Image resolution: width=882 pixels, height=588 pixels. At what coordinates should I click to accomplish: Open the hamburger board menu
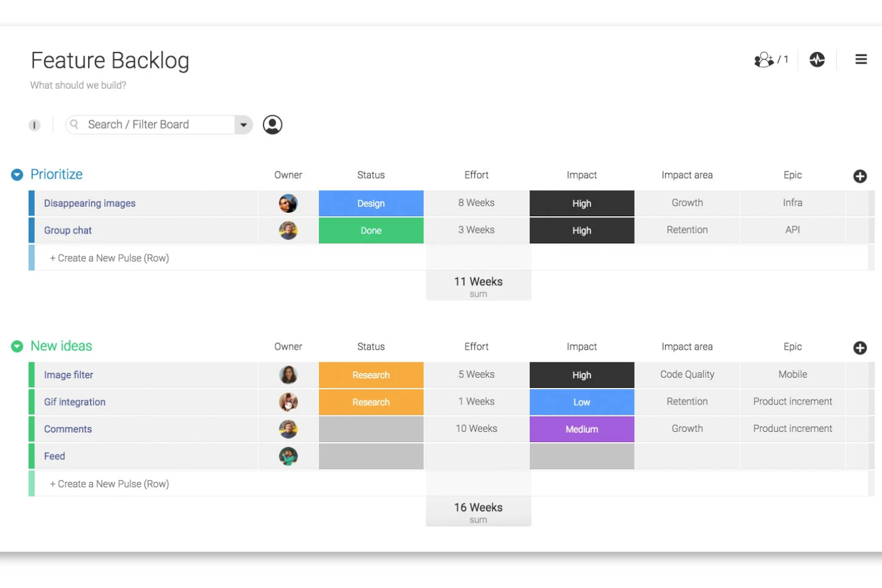(x=861, y=60)
